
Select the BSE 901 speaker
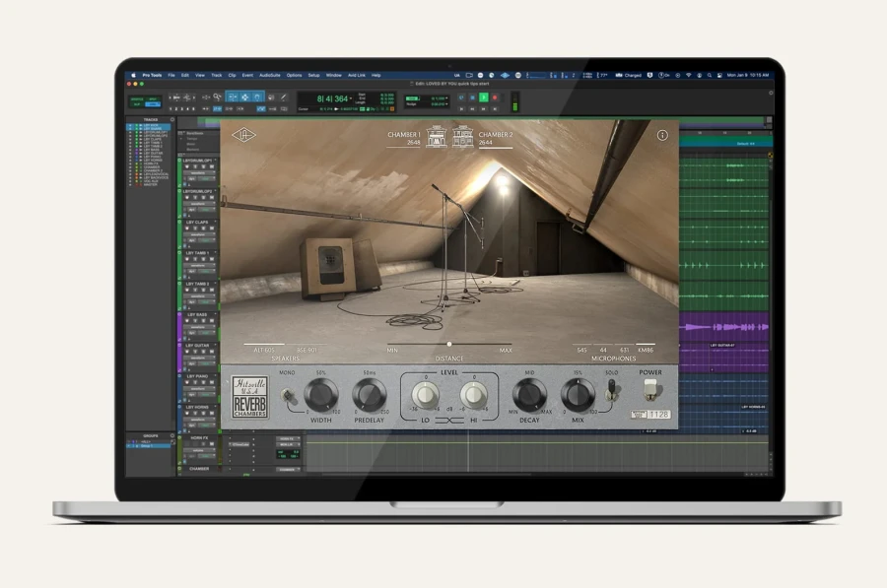pos(307,350)
